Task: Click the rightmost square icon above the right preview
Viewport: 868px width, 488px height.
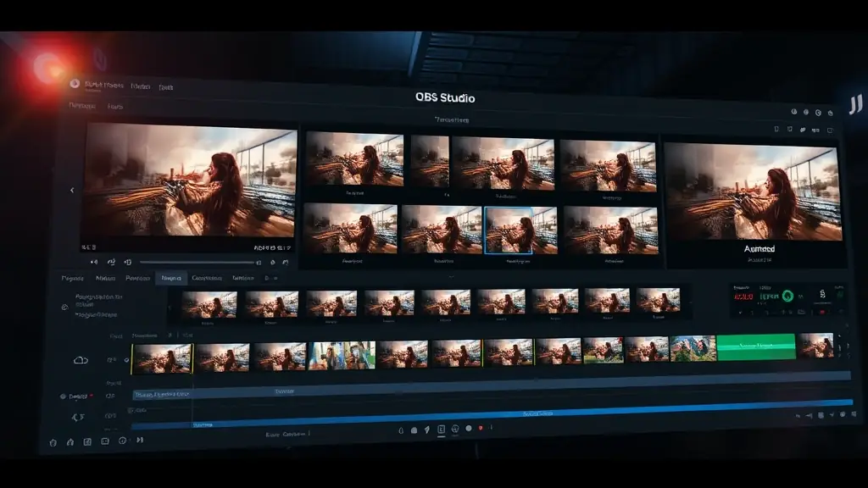Action: click(x=830, y=130)
